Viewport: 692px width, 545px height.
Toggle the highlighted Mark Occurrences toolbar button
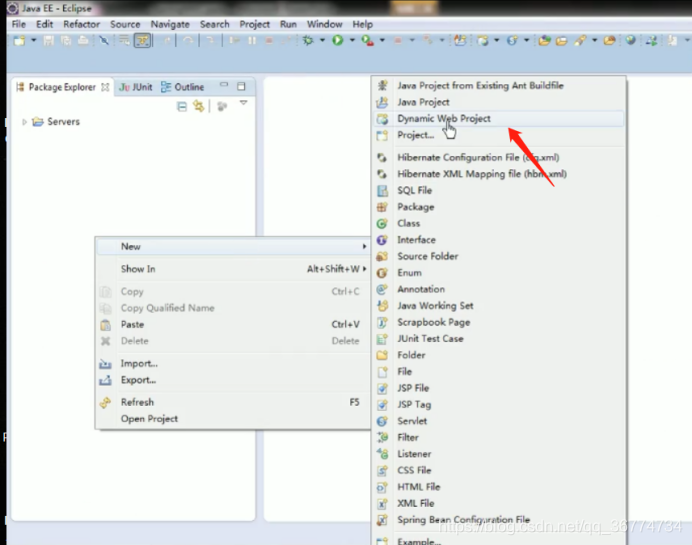point(143,41)
